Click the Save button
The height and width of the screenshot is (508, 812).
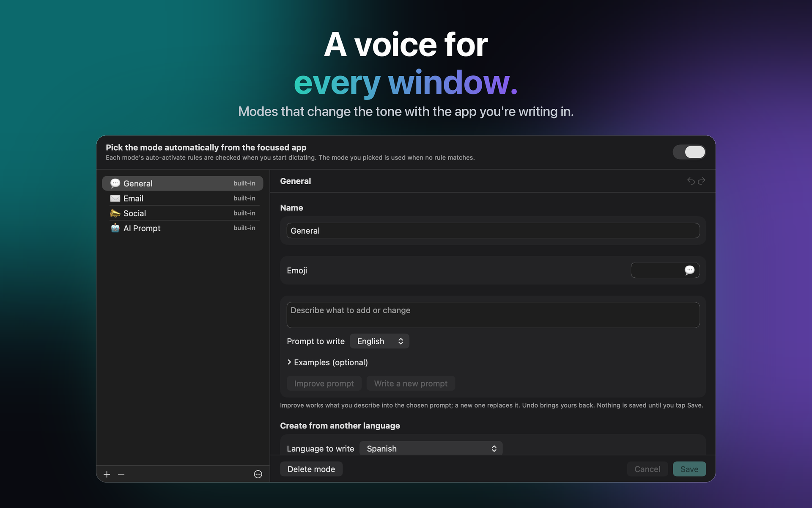point(689,469)
